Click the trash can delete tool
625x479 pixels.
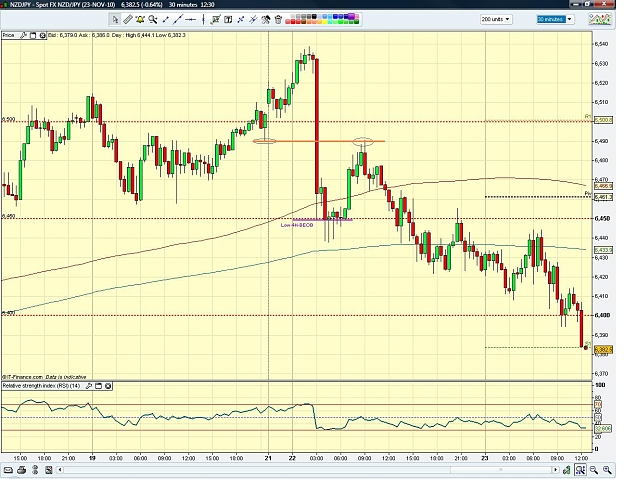pyautogui.click(x=278, y=19)
